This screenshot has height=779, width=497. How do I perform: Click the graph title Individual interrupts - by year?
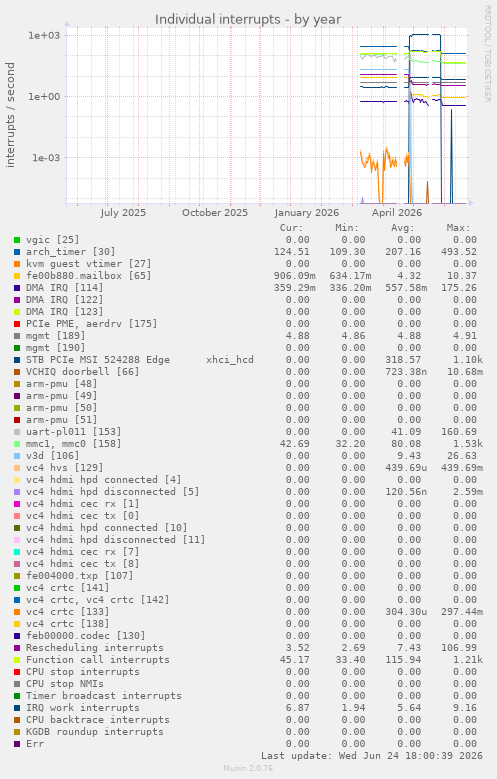pos(248,19)
